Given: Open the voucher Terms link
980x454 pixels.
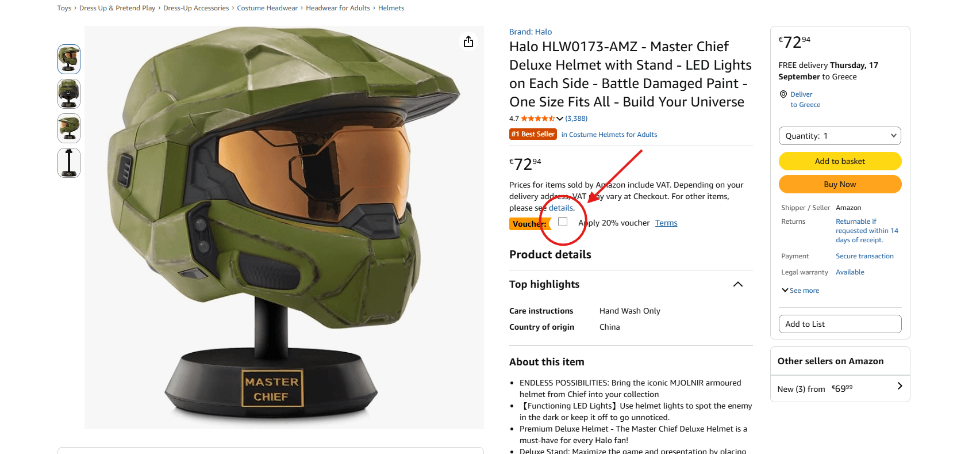Looking at the screenshot, I should click(x=666, y=223).
